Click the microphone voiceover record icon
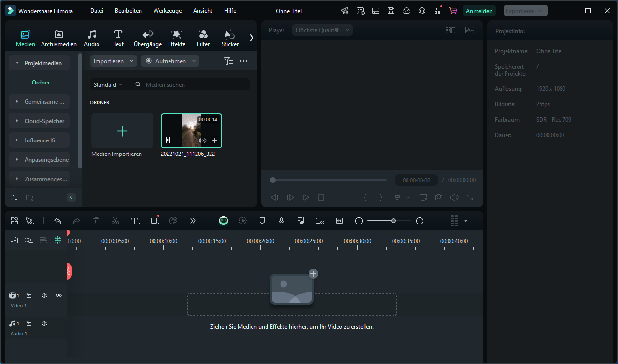 281,221
